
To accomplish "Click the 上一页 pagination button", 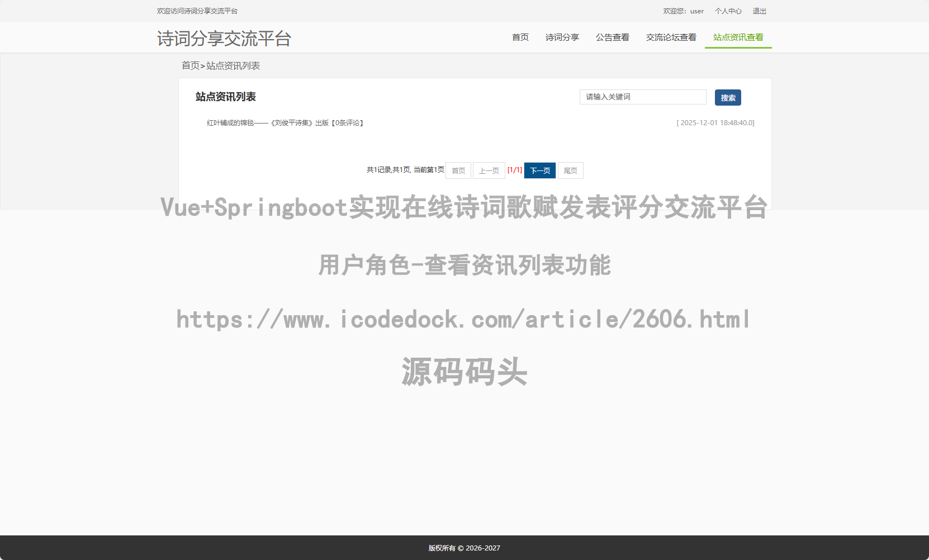I will pyautogui.click(x=489, y=170).
